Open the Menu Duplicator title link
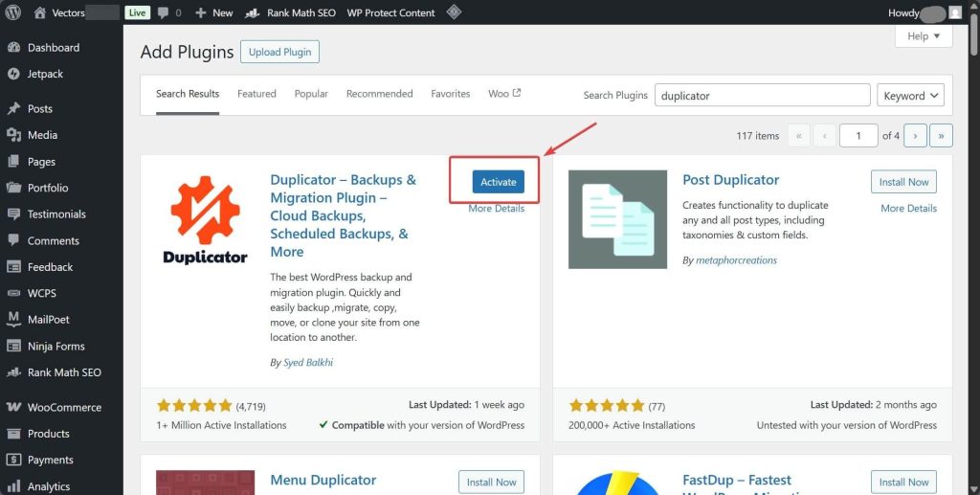 tap(323, 480)
